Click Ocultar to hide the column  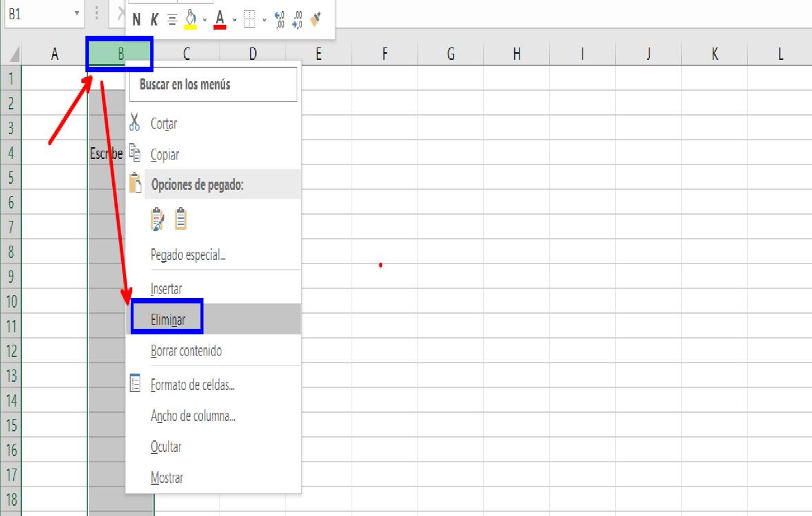click(165, 447)
